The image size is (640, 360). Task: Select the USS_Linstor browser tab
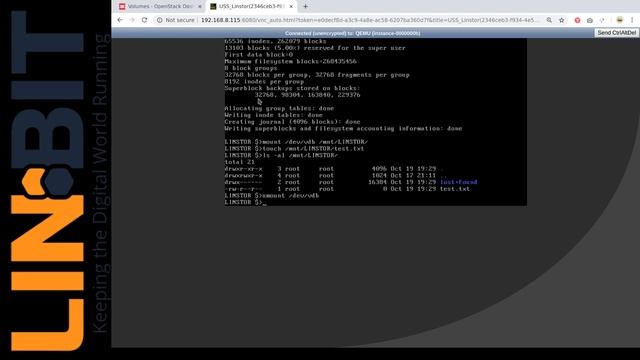251,7
